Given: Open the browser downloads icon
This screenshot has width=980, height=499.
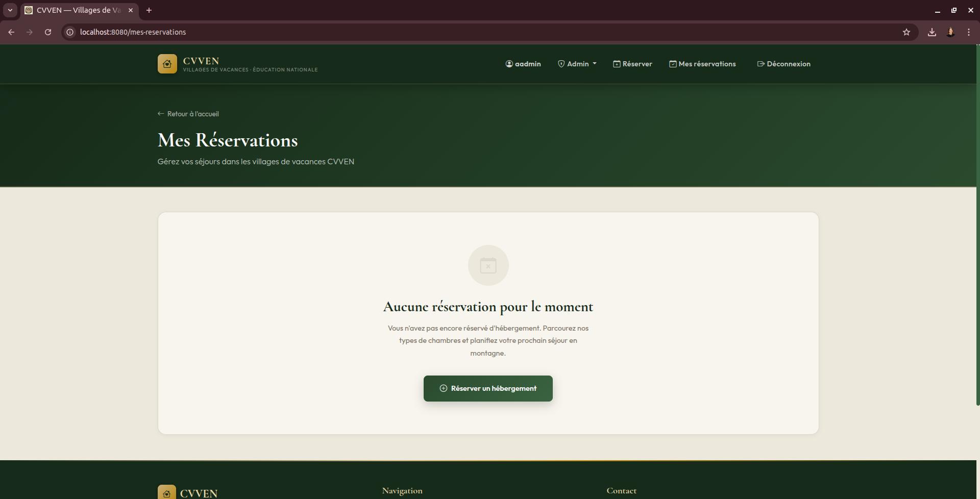Looking at the screenshot, I should [932, 32].
